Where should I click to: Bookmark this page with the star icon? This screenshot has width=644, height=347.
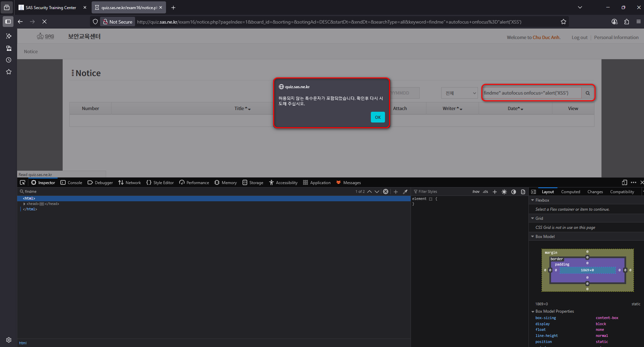[x=563, y=22]
